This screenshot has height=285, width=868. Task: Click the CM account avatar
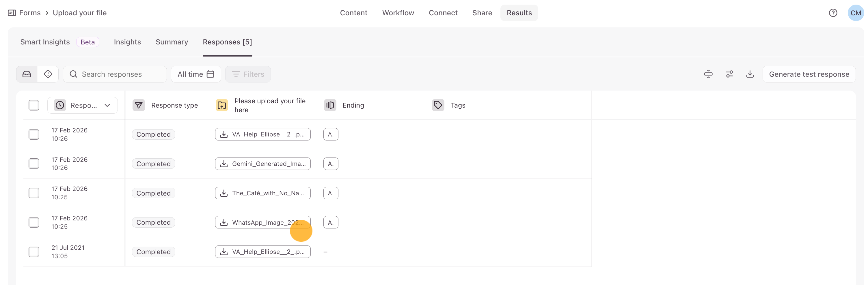click(x=855, y=13)
